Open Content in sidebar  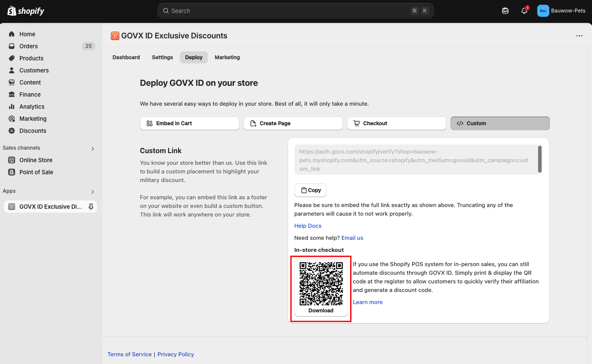pos(30,82)
